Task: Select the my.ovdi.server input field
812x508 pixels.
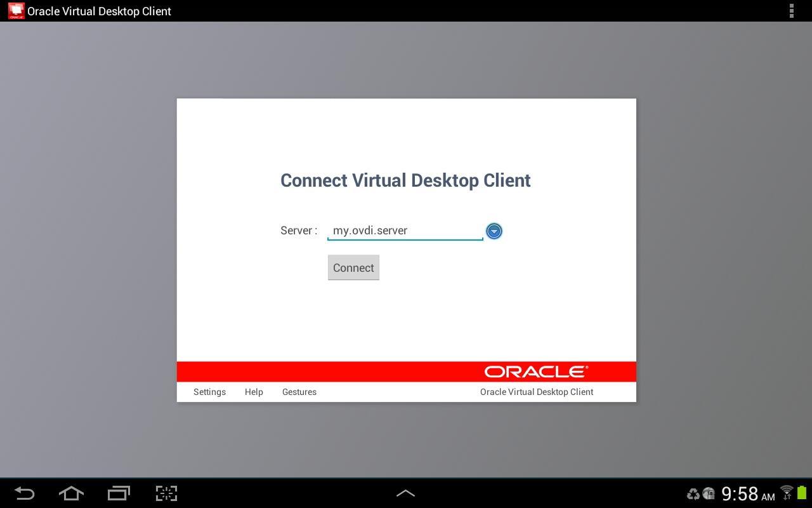Action: coord(405,230)
